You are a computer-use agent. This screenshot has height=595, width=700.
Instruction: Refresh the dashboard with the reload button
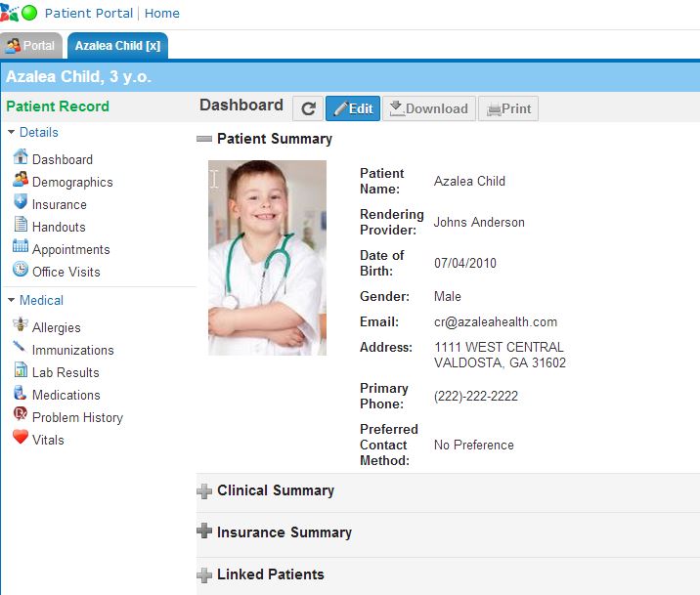pyautogui.click(x=308, y=108)
